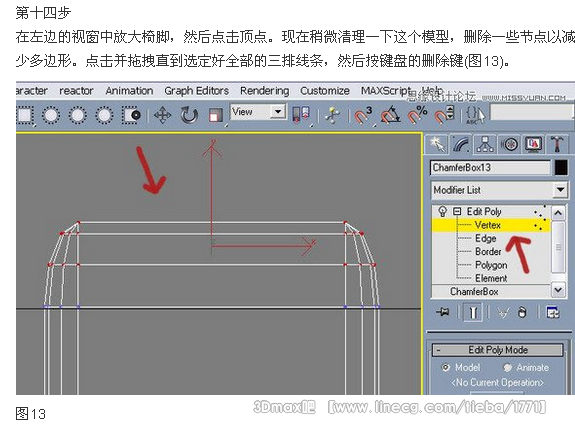
Task: Toggle the Spinner Snap icon
Action: 444,114
